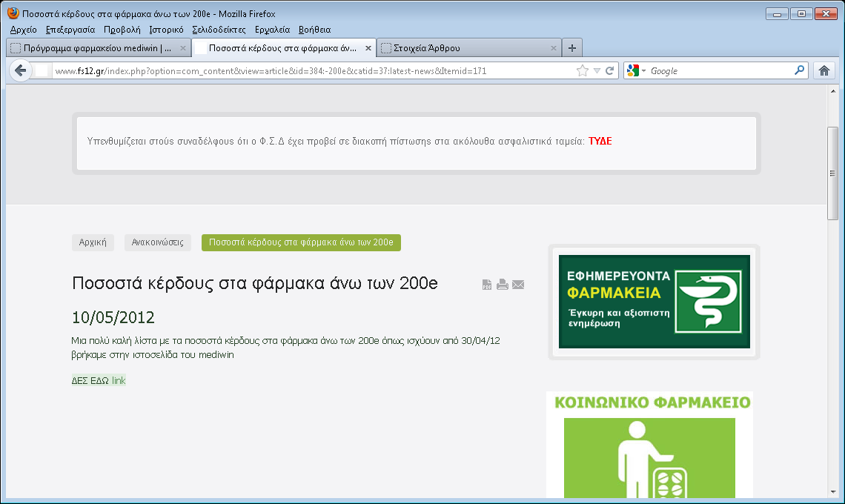Click the red ΤΥΔΕ link
The image size is (845, 504).
coord(600,142)
